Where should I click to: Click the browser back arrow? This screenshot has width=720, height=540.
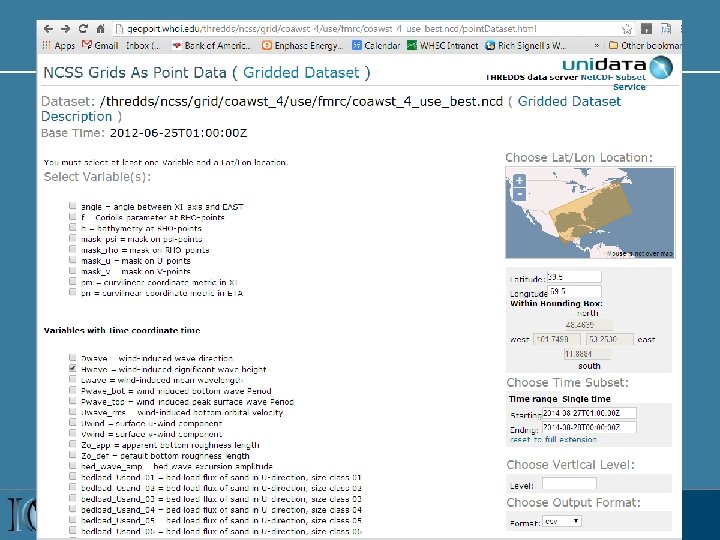(x=48, y=29)
